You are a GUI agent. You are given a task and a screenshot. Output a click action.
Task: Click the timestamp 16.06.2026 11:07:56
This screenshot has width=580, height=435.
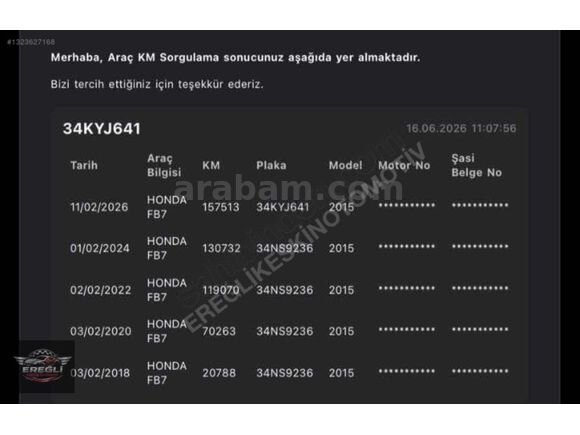(461, 128)
